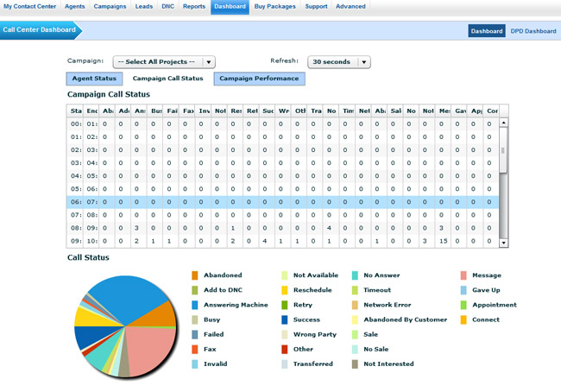Switch to the DNC tab
The height and width of the screenshot is (392, 561).
pyautogui.click(x=167, y=6)
